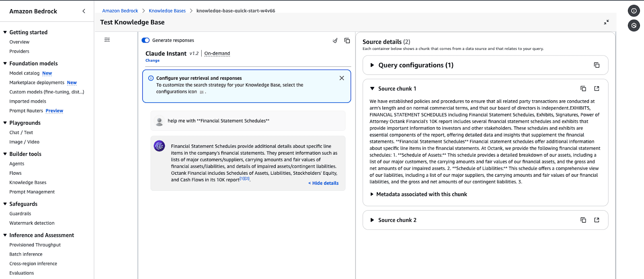Open Knowledge Bases in sidebar
This screenshot has width=644, height=279.
coord(28,183)
